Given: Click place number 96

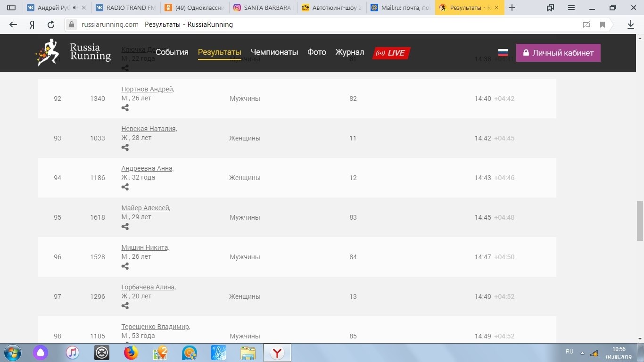Looking at the screenshot, I should [58, 257].
